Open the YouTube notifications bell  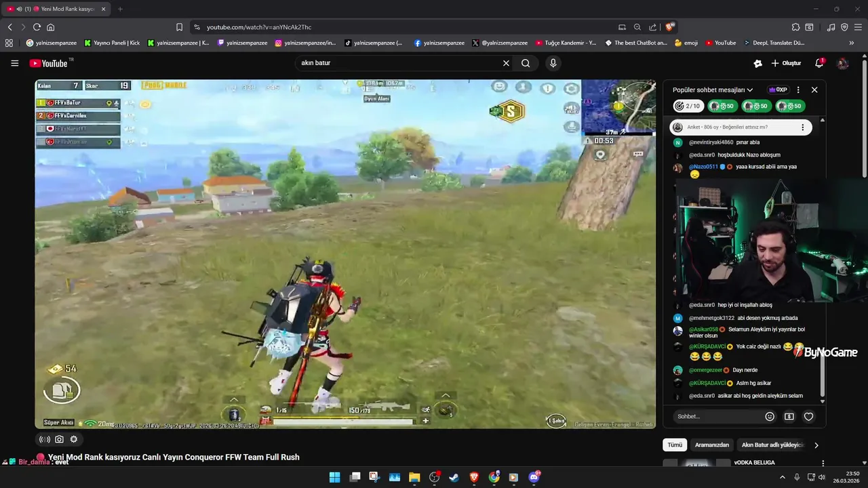819,63
